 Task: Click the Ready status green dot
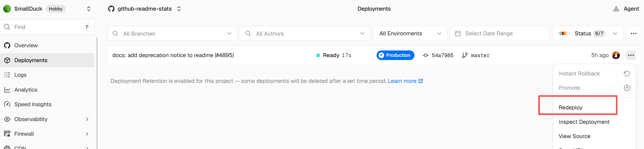click(x=318, y=55)
